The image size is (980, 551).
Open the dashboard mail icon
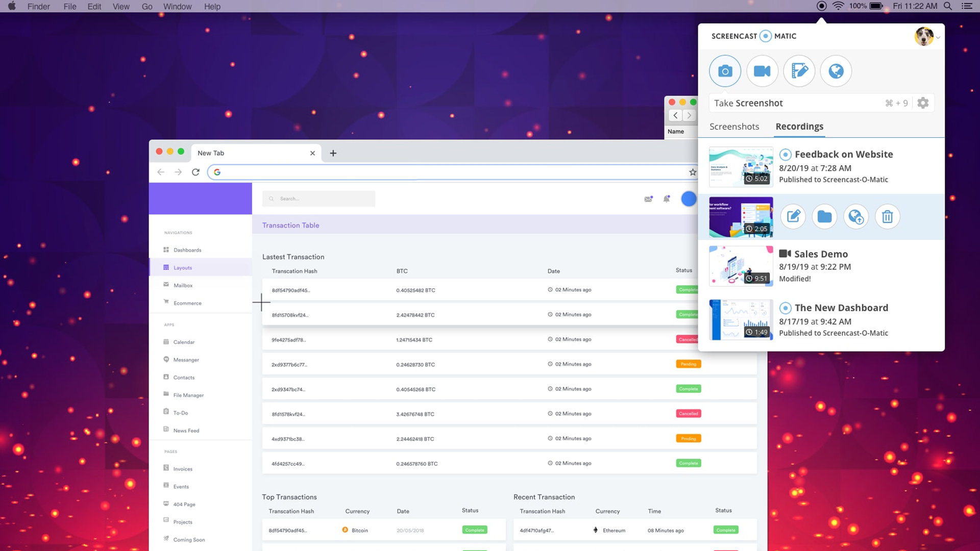point(648,199)
